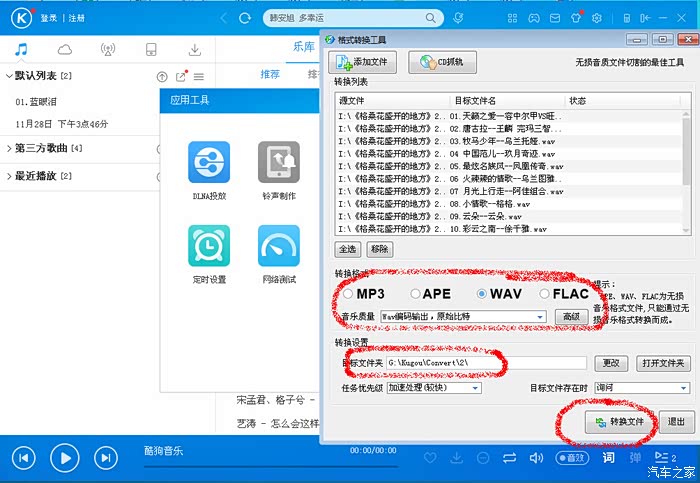Expand the 最近播放 playlist group
The image size is (700, 483).
pos(9,176)
